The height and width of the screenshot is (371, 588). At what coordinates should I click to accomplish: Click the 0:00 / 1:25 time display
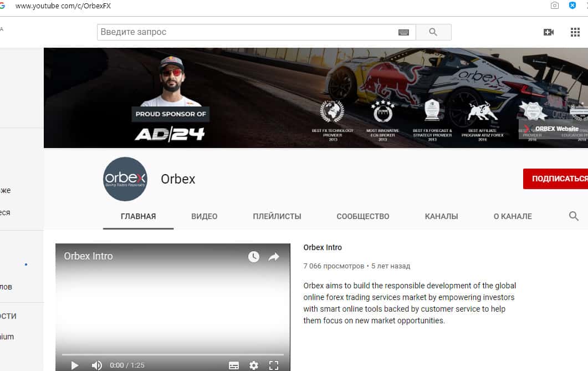pyautogui.click(x=127, y=365)
